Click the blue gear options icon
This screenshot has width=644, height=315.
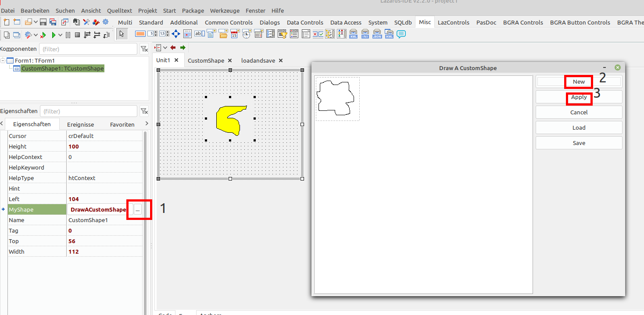coord(105,22)
